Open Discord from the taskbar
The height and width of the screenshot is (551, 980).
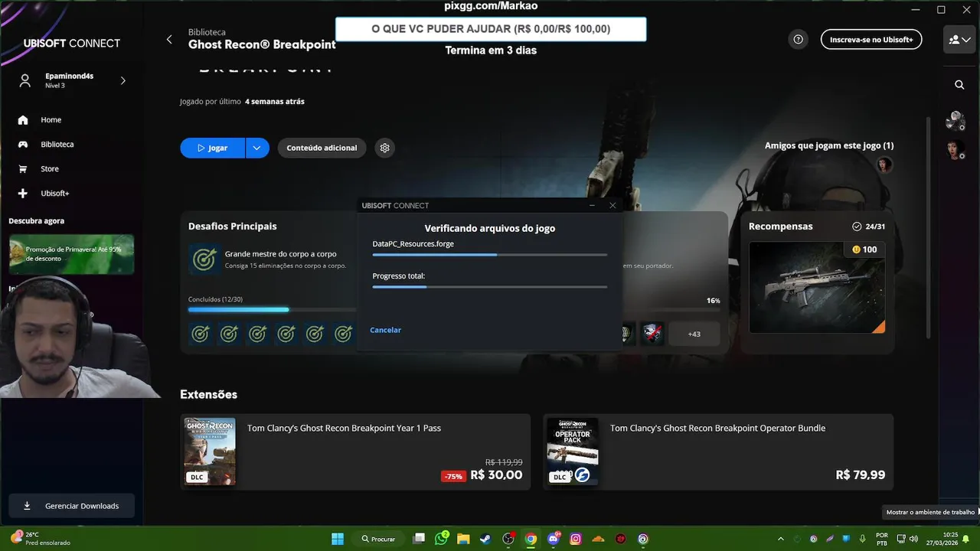click(x=554, y=539)
